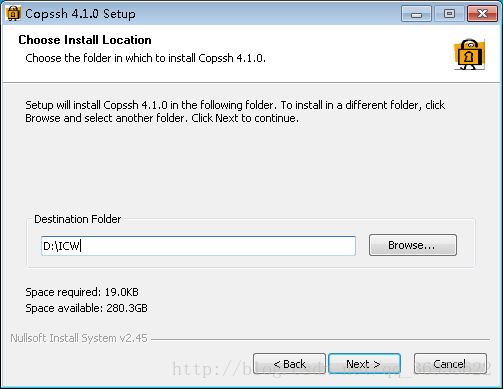
Task: Click the setup instructions paragraph text
Action: 235,112
